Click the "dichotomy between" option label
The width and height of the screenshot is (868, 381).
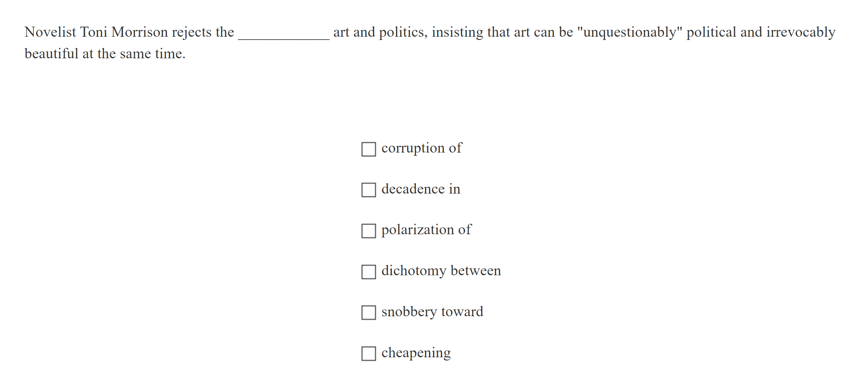pyautogui.click(x=441, y=271)
